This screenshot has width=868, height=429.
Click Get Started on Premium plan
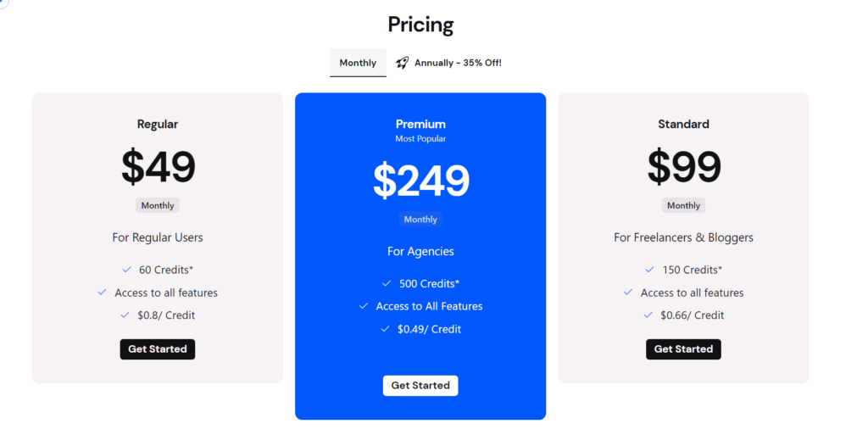pos(420,385)
